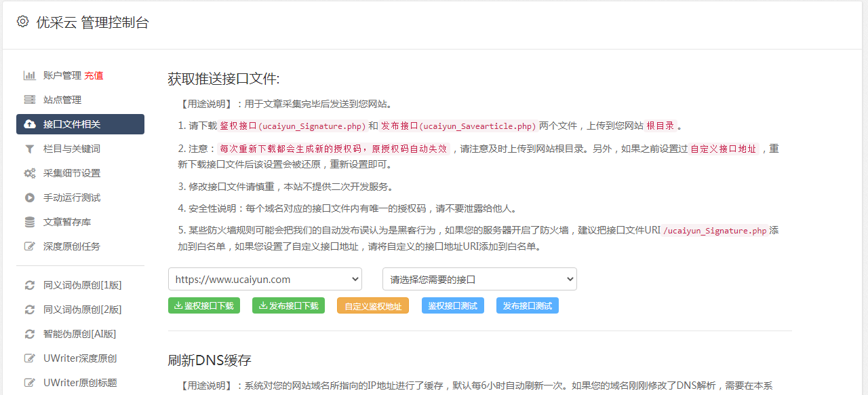Click the filter funnel icon for 栏目与关键词
This screenshot has height=395, width=868.
pos(30,149)
